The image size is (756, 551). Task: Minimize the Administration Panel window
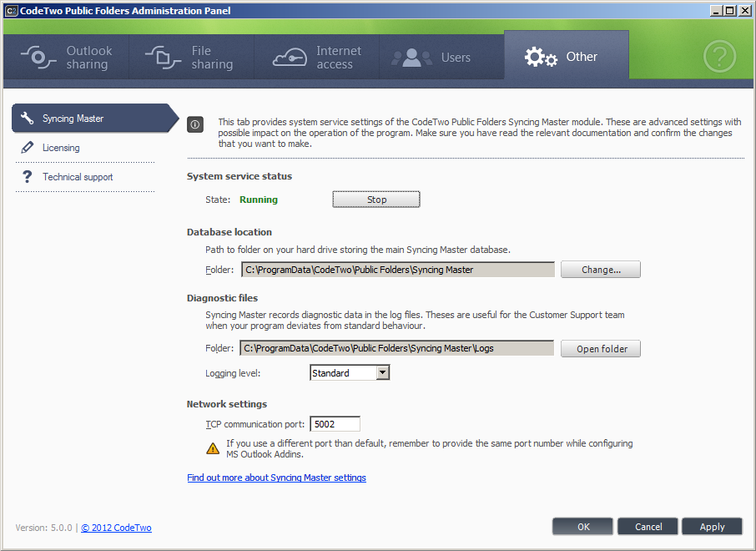pos(716,11)
